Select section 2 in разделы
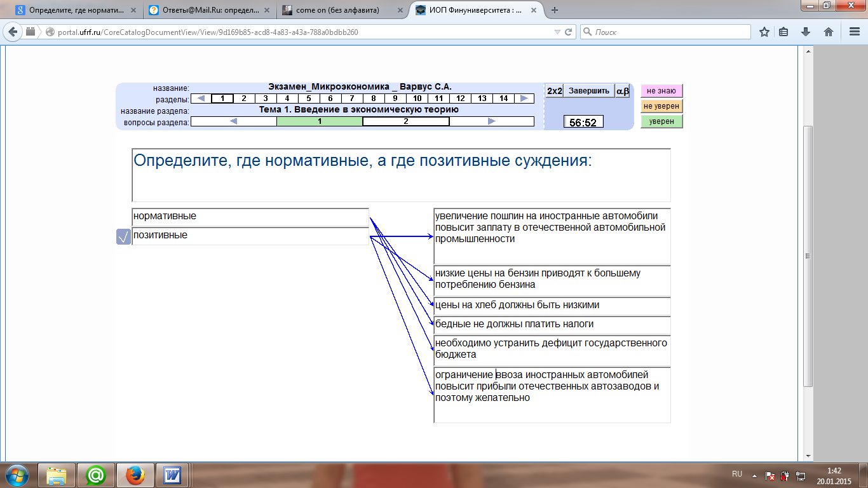The height and width of the screenshot is (488, 868). [x=243, y=98]
